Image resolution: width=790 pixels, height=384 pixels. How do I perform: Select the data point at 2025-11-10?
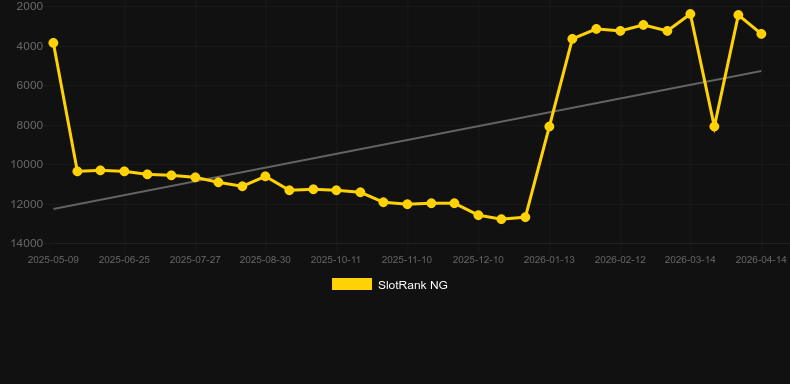407,204
